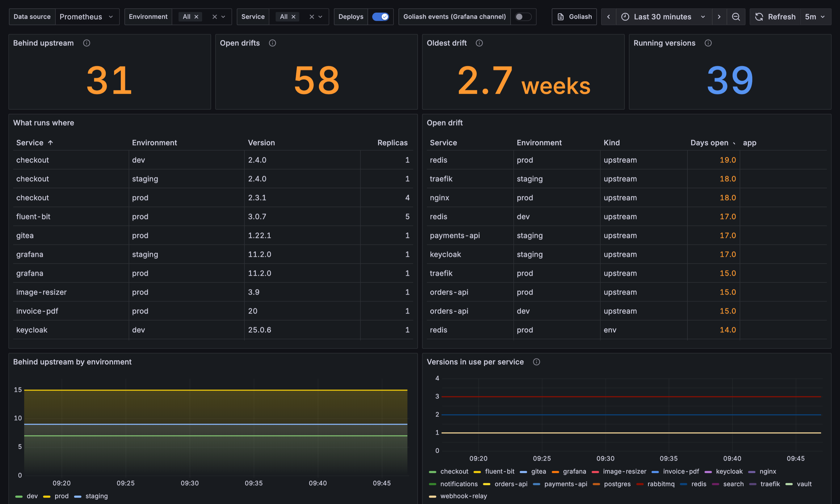Open What runs where panel title
Viewport: 840px width, 504px height.
pos(44,123)
